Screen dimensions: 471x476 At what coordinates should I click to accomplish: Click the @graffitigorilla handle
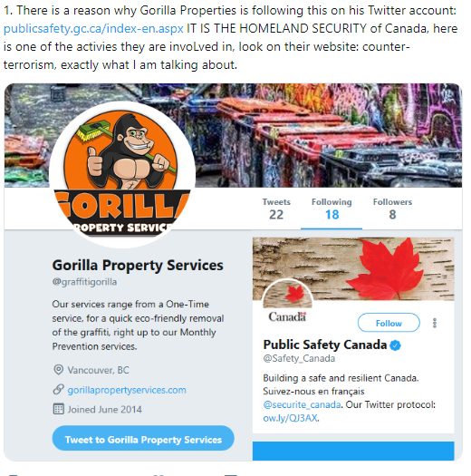(x=84, y=282)
